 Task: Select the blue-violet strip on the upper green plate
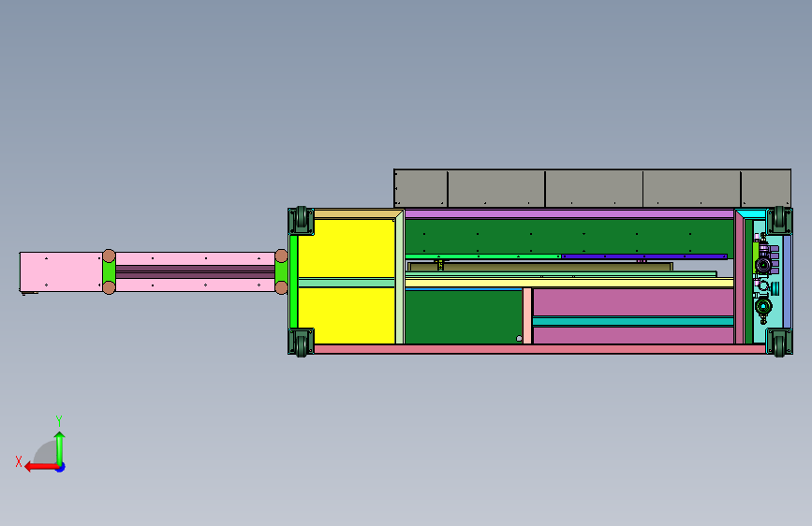(x=644, y=256)
